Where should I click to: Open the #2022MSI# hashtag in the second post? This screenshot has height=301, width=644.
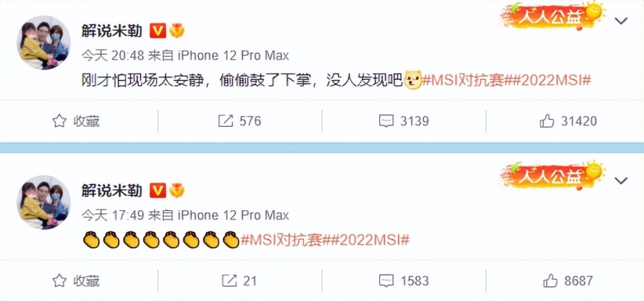[366, 240]
